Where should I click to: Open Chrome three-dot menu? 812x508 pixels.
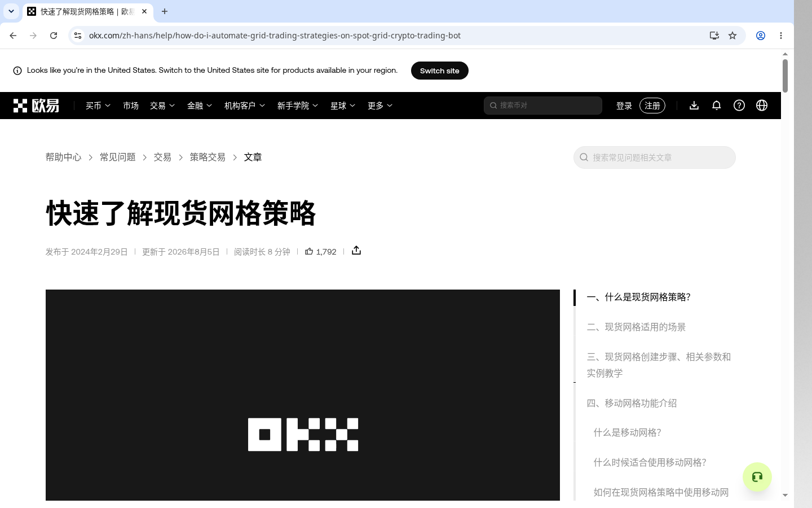[781, 36]
